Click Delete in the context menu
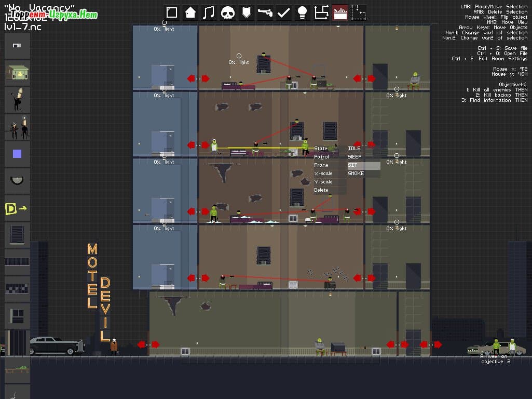532x399 pixels. click(x=321, y=190)
